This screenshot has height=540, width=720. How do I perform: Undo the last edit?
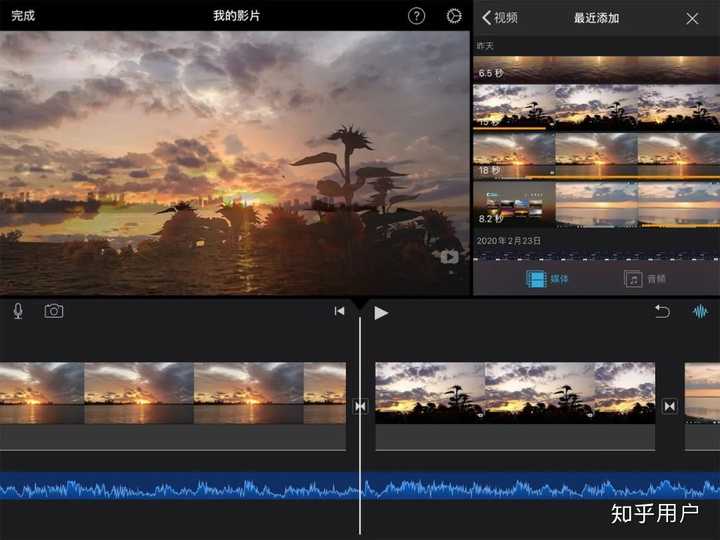coord(662,311)
